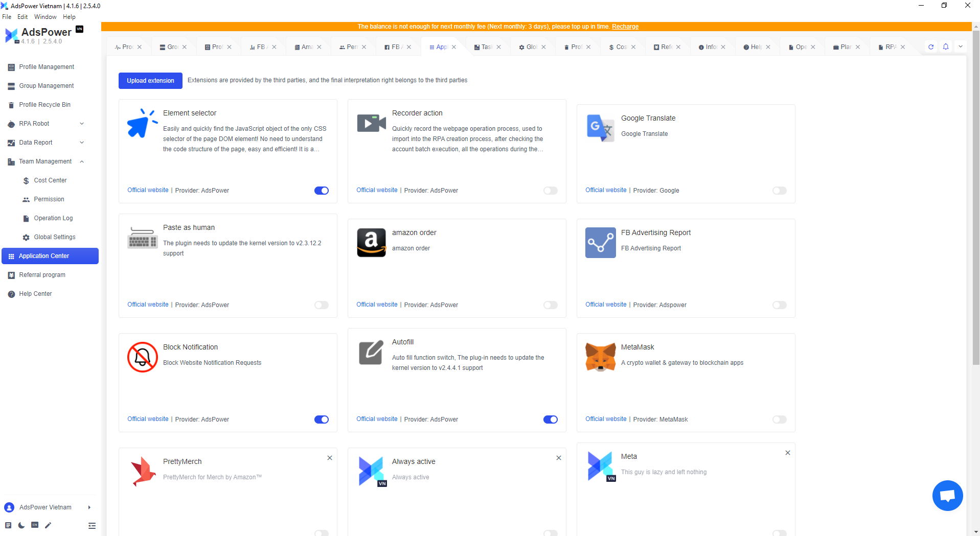Image resolution: width=980 pixels, height=536 pixels.
Task: Enable the MetaMask extension
Action: click(x=779, y=419)
